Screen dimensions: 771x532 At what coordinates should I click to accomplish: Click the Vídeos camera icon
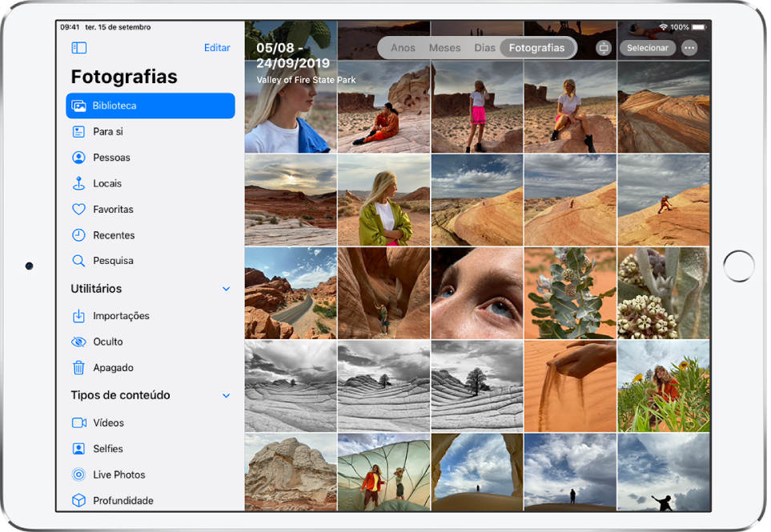(79, 423)
